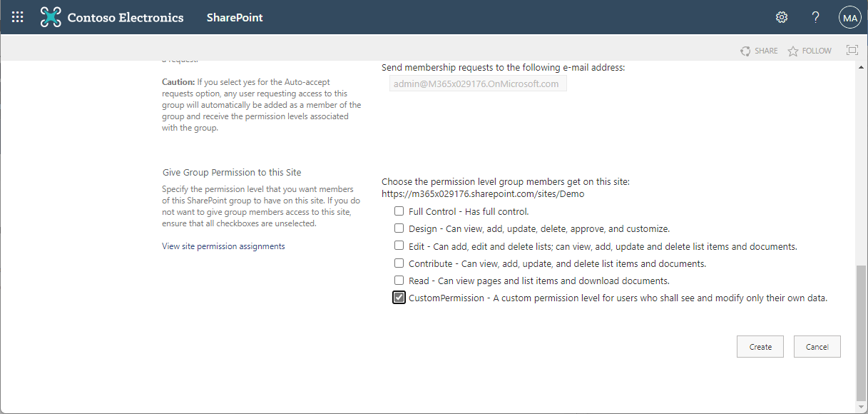The width and height of the screenshot is (868, 414).
Task: Select the Edit permission checkbox
Action: (399, 246)
